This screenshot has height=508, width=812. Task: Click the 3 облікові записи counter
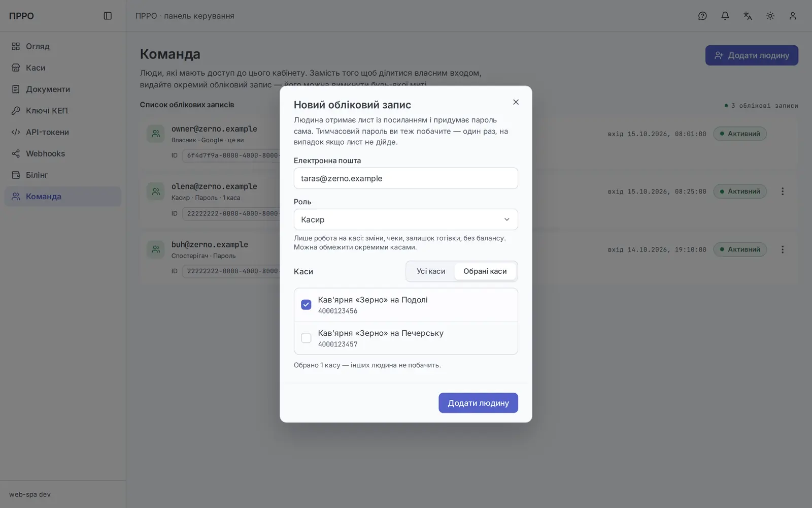761,106
